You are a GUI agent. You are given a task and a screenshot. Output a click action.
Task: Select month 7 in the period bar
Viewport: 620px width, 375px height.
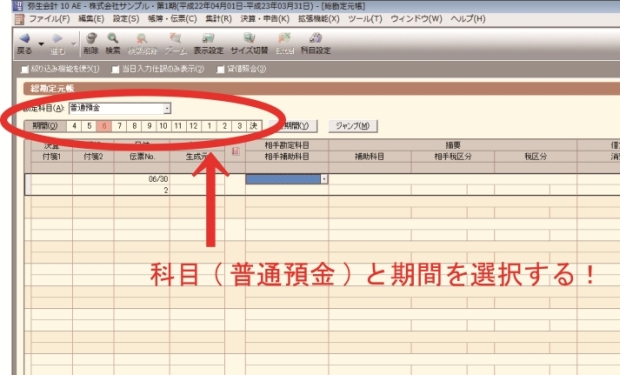(119, 126)
